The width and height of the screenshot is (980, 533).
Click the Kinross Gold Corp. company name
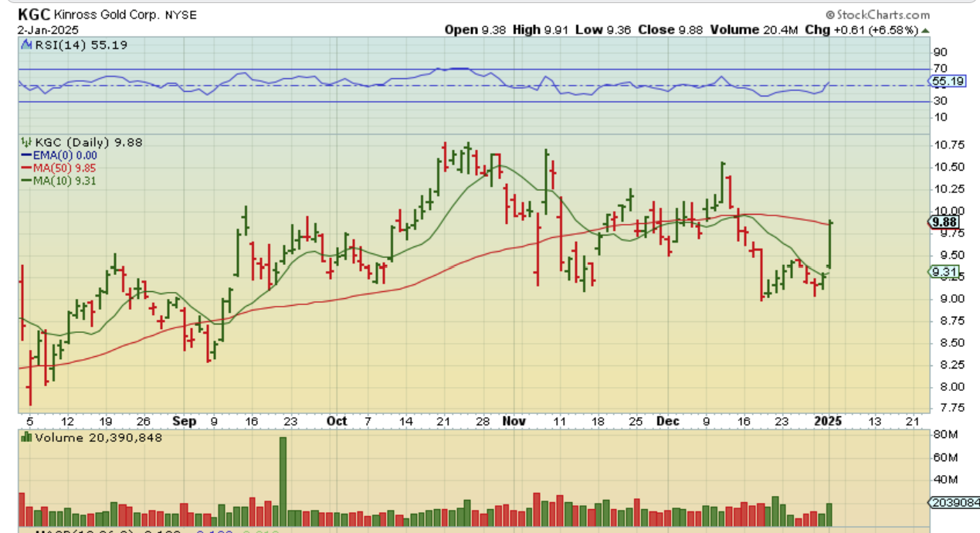[x=107, y=15]
